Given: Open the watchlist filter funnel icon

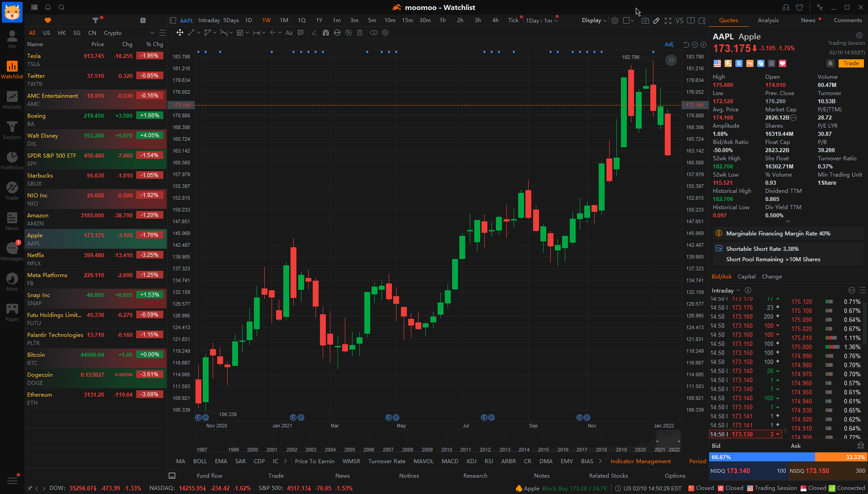Looking at the screenshot, I should coord(95,20).
